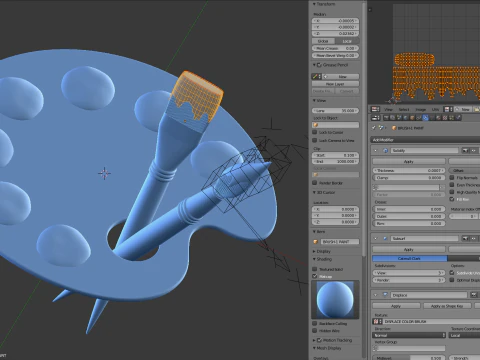
Task: Enable the Hidden Wire checkbox
Action: tap(314, 331)
